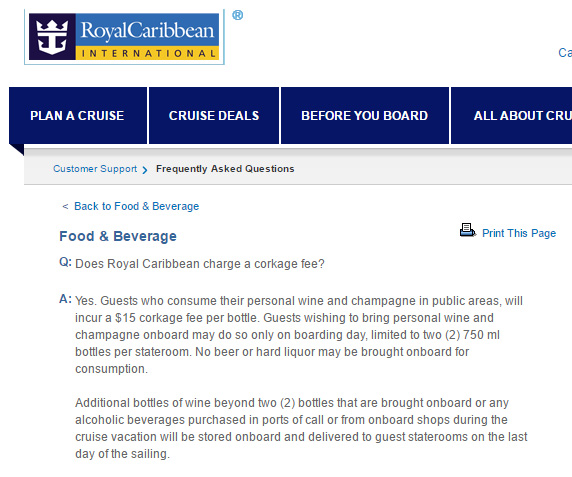The image size is (572, 477).
Task: Click the blue A: answer marker
Action: click(x=65, y=299)
